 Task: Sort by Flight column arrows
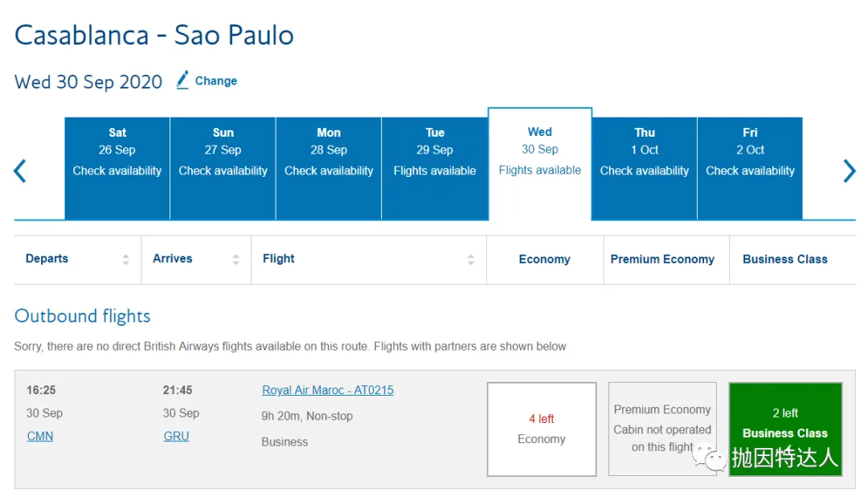click(471, 259)
